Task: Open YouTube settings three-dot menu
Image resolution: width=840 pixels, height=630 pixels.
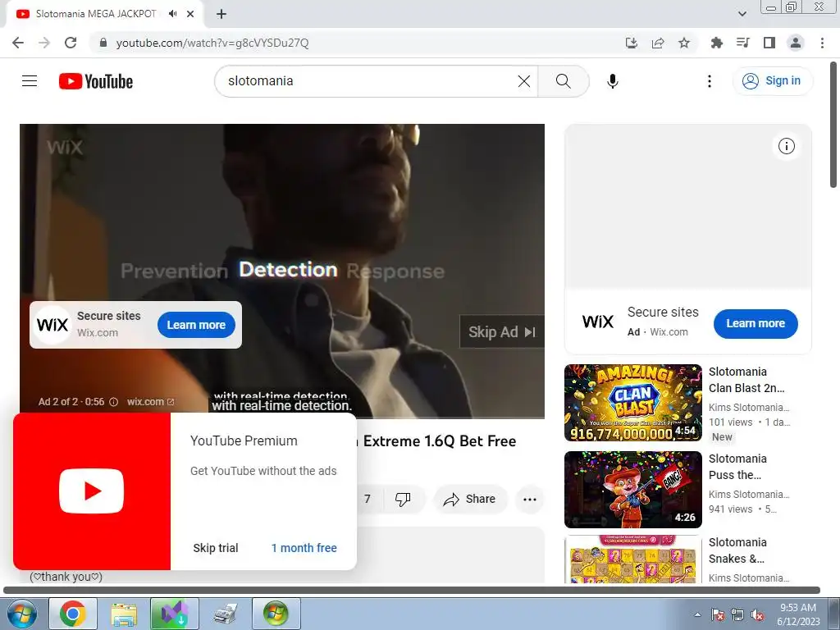Action: 710,81
